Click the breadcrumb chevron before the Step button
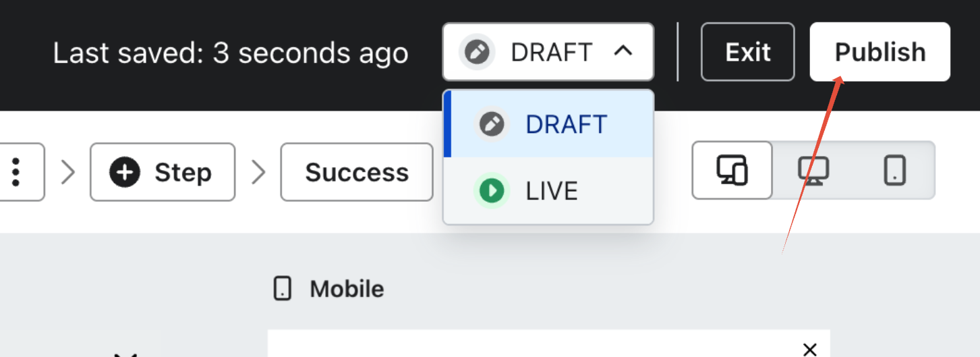 pos(68,173)
